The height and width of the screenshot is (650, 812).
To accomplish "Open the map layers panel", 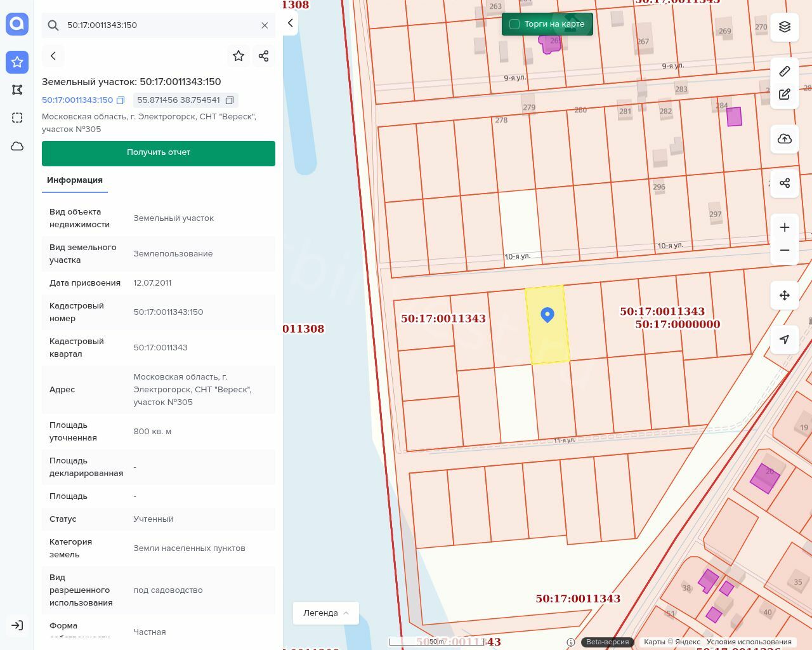I will tap(785, 27).
